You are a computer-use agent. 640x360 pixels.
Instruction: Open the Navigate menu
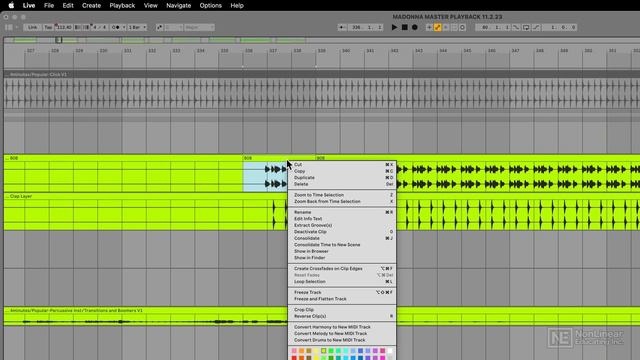[178, 5]
